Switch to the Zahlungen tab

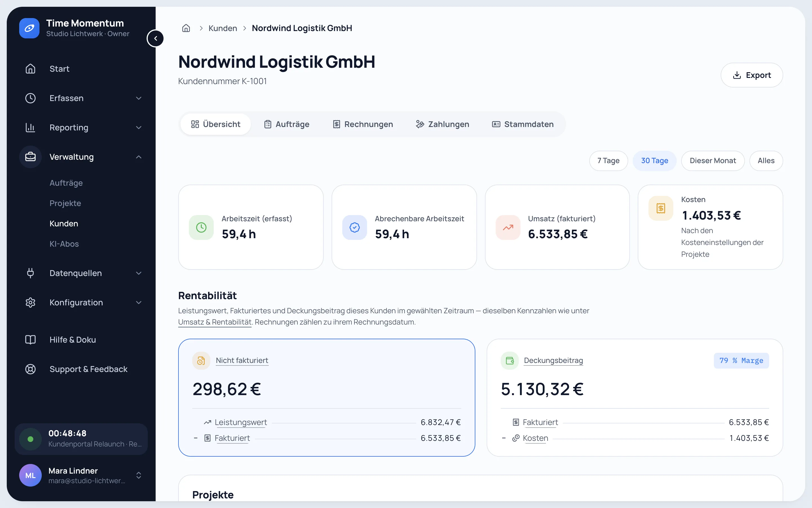click(x=442, y=124)
